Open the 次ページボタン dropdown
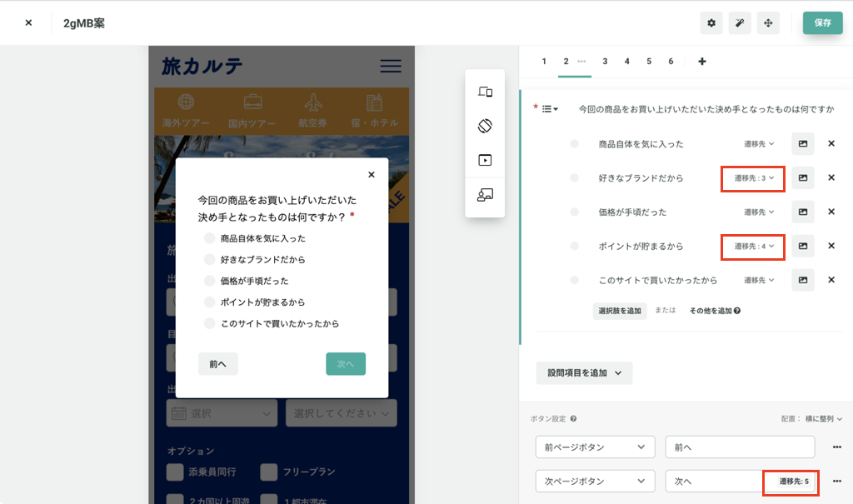 pos(595,482)
